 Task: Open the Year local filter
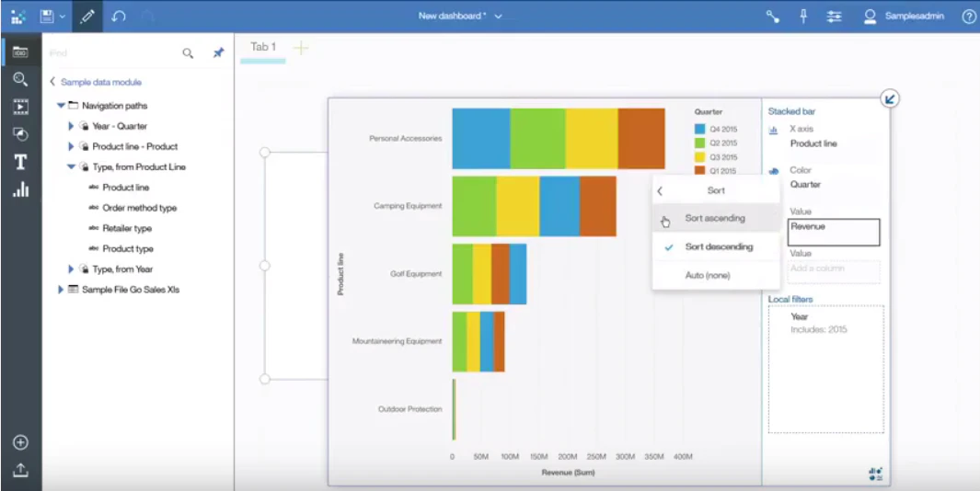tap(819, 323)
